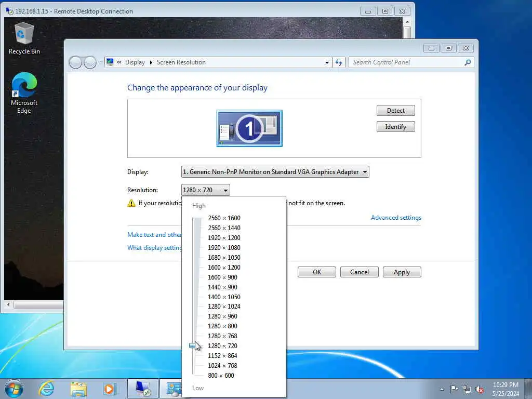Open recent pages dropdown next to nav arrows

pos(100,62)
